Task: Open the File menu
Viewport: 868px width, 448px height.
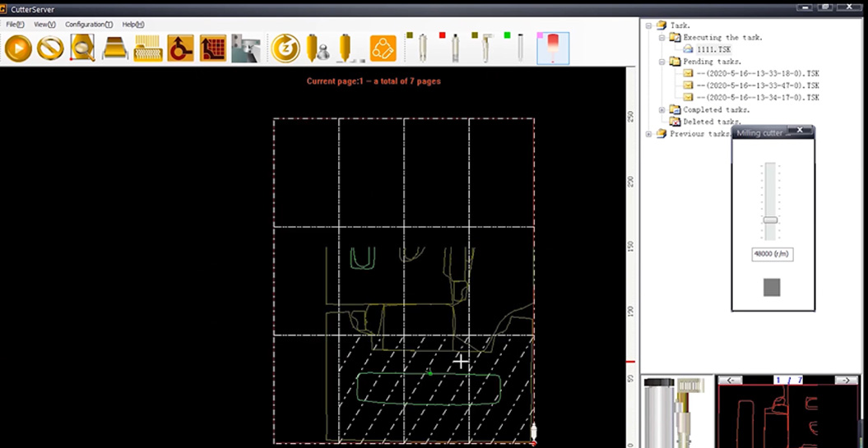Action: [x=15, y=25]
